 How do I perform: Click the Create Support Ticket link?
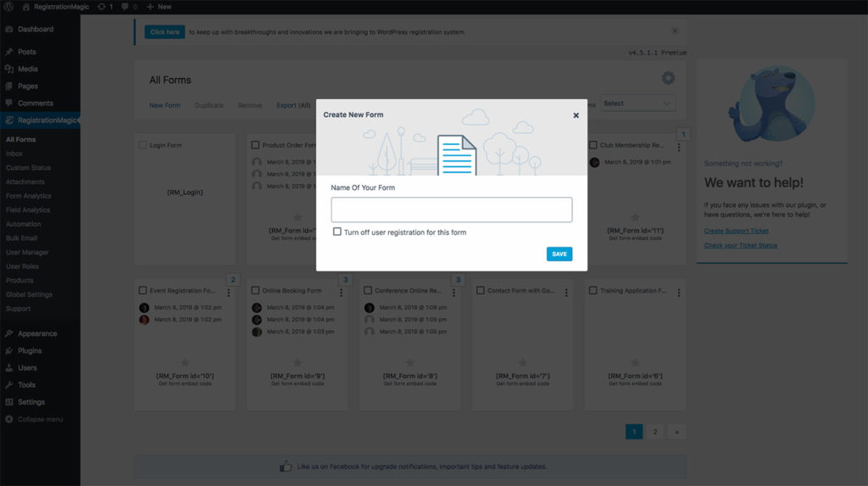[736, 231]
